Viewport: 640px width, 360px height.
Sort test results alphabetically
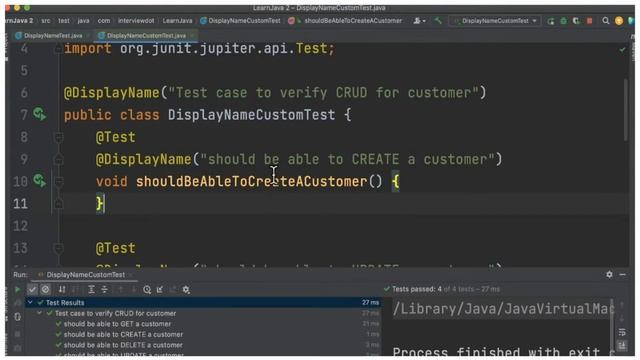[x=62, y=289]
